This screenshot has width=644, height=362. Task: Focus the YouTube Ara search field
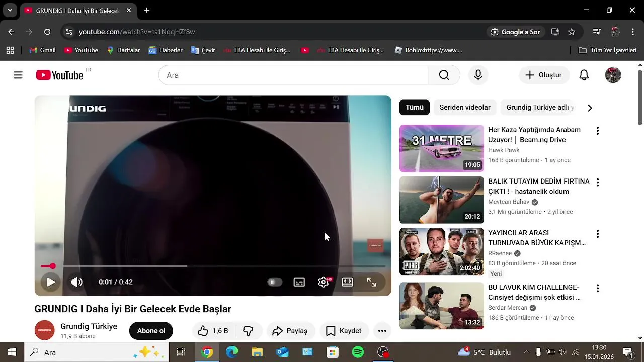pyautogui.click(x=293, y=75)
